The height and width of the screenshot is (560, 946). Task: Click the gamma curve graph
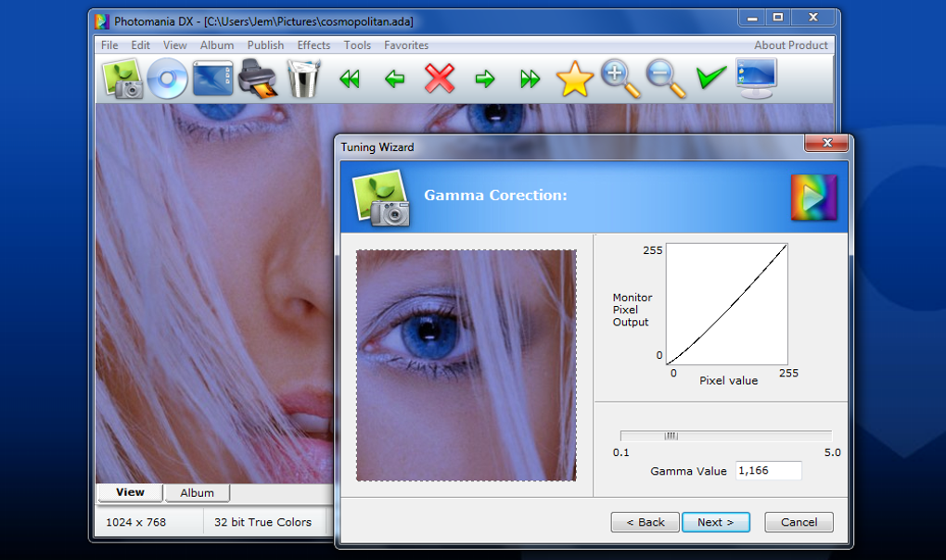pyautogui.click(x=726, y=304)
